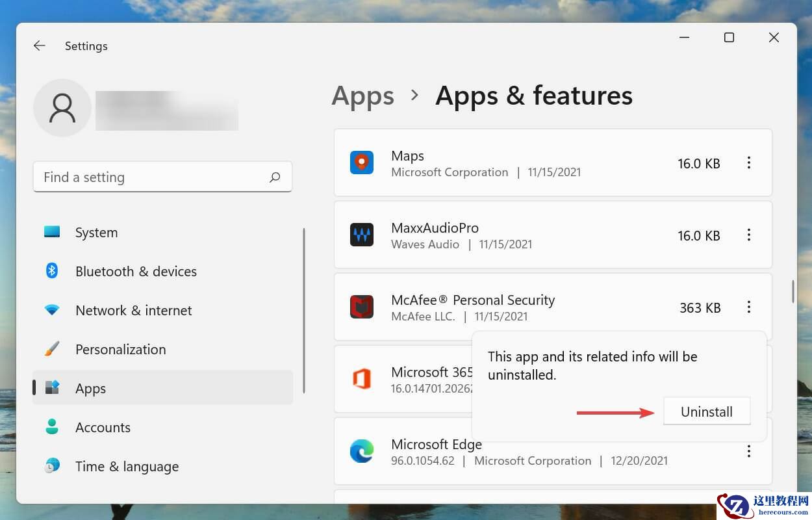Select System in the sidebar
Viewport: 812px width, 520px height.
coord(96,233)
